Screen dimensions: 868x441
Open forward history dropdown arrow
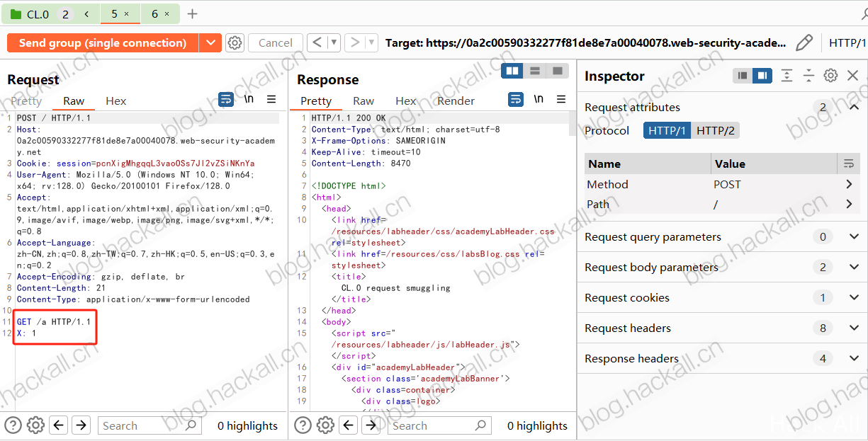point(371,43)
